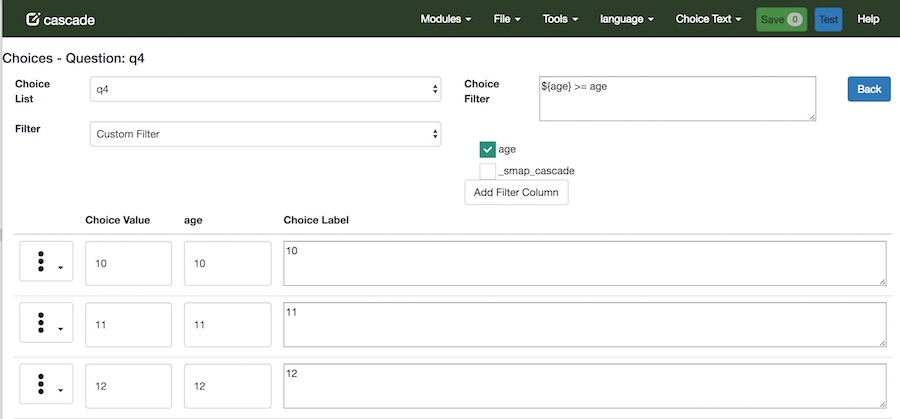Open the Choice Text dropdown menu
The width and height of the screenshot is (900, 419).
coord(708,19)
